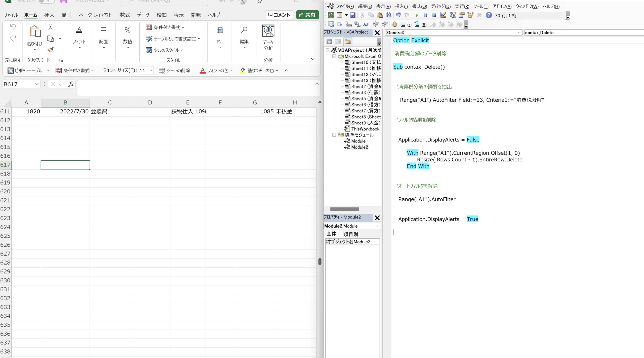
Task: Click the コメント button
Action: pos(279,15)
